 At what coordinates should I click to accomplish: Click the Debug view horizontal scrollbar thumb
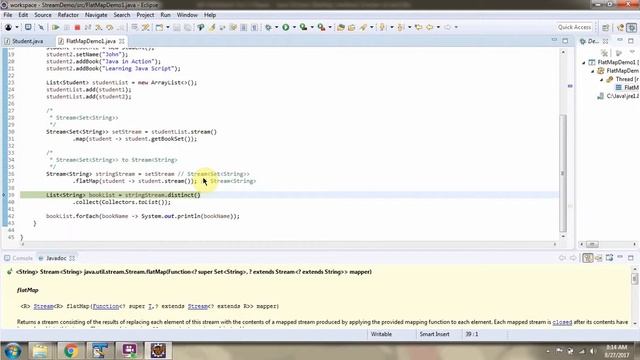click(x=592, y=244)
